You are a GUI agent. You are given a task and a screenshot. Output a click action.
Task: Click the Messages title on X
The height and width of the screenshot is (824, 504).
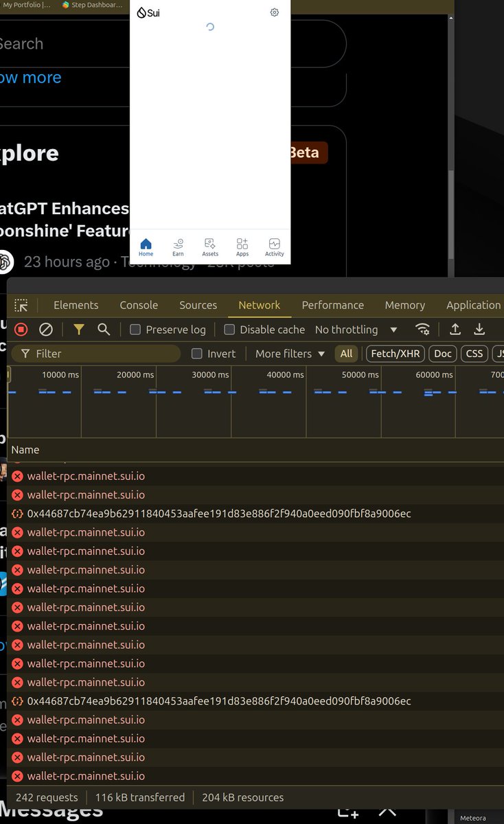click(x=51, y=812)
